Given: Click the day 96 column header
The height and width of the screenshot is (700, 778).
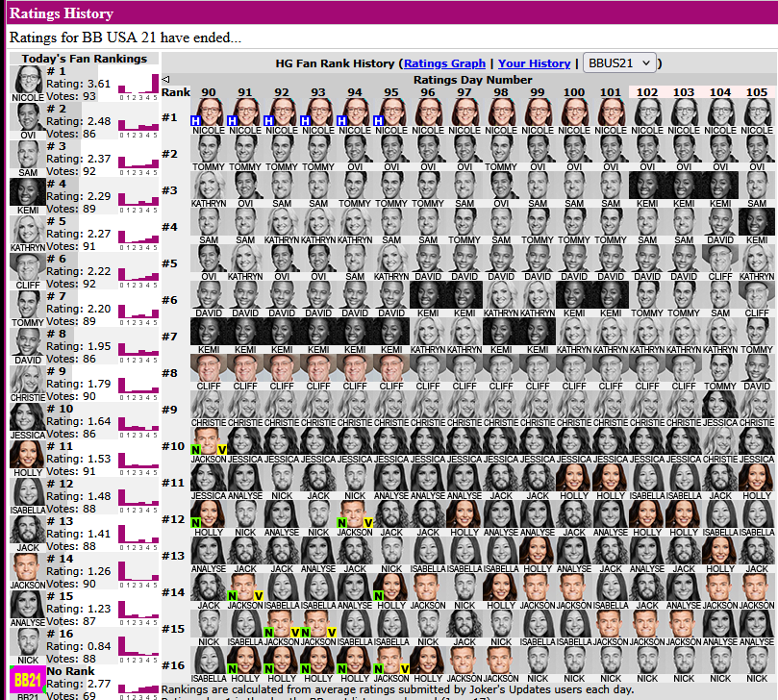Looking at the screenshot, I should (x=428, y=92).
